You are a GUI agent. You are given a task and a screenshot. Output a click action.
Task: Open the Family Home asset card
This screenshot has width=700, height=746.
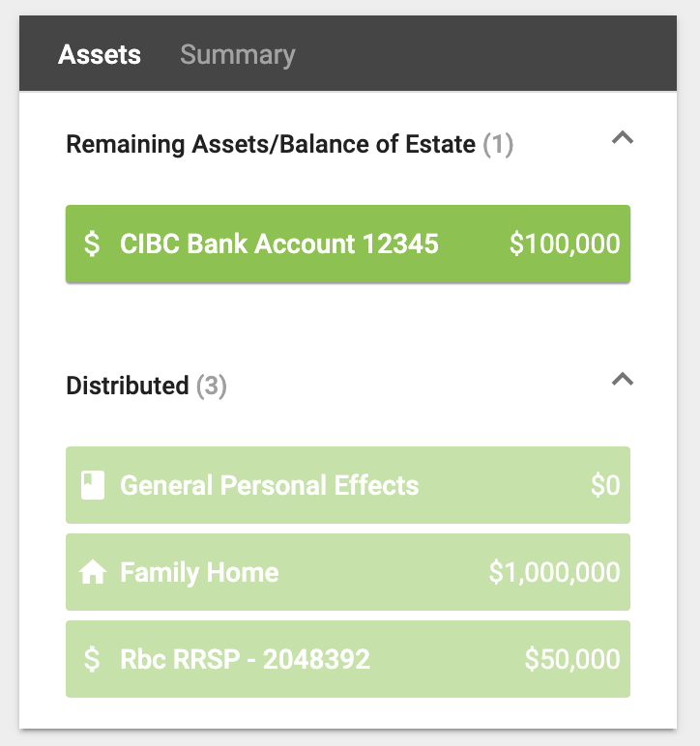(x=348, y=572)
